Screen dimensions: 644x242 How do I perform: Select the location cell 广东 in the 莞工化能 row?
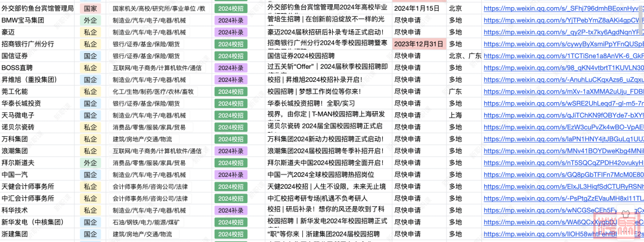[x=465, y=91]
